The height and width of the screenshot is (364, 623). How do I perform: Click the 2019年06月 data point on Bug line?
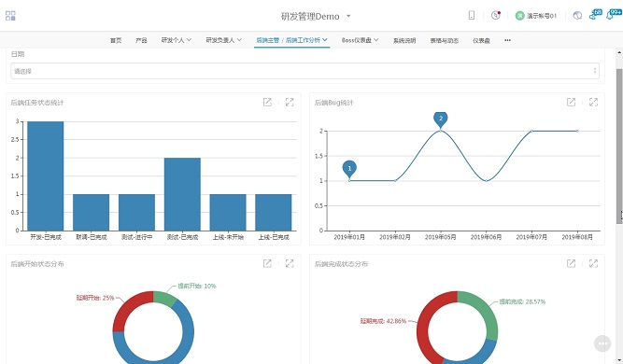pos(487,181)
